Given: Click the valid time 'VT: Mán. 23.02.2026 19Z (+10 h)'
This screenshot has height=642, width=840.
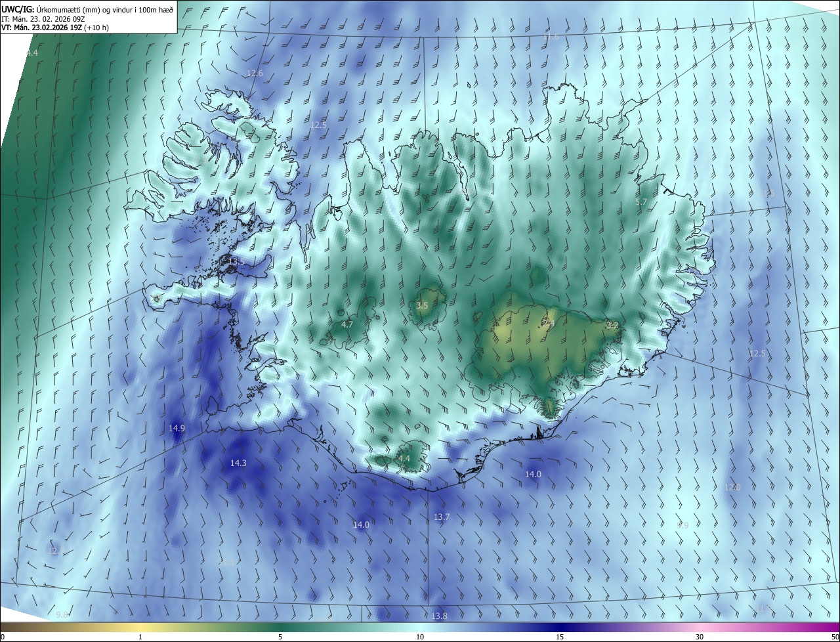Looking at the screenshot, I should point(55,28).
